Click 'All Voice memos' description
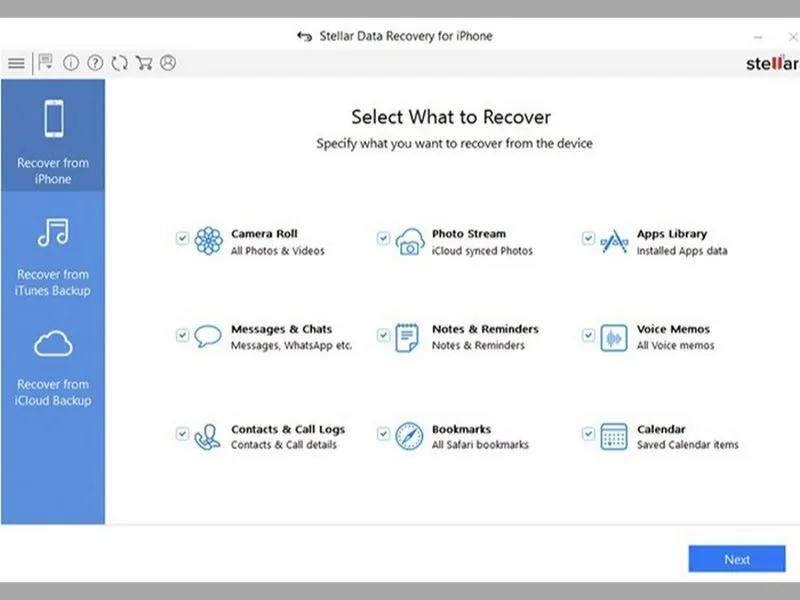This screenshot has width=800, height=600. pyautogui.click(x=676, y=345)
